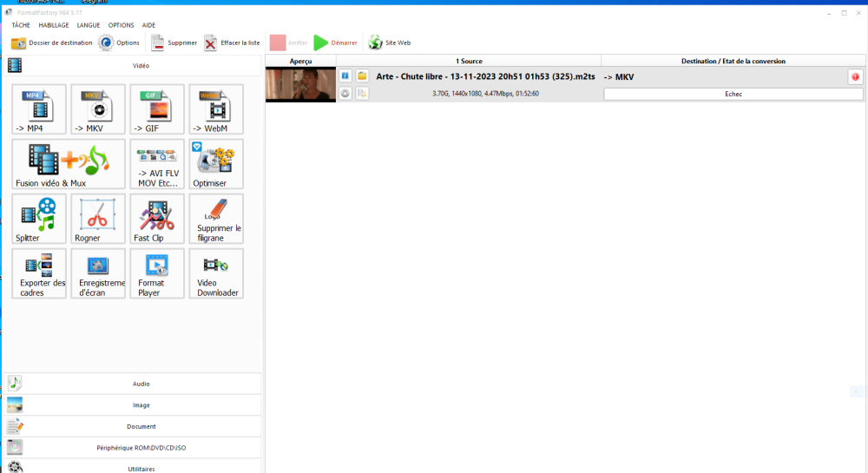Select the -> MKV conversion tool
The height and width of the screenshot is (473, 868).
tap(98, 109)
